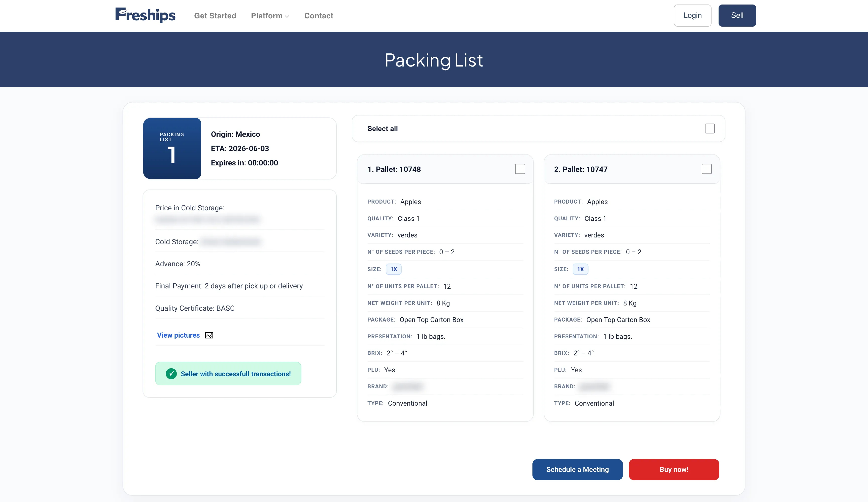Click the green checkmark seller badge icon
868x502 pixels.
(171, 373)
